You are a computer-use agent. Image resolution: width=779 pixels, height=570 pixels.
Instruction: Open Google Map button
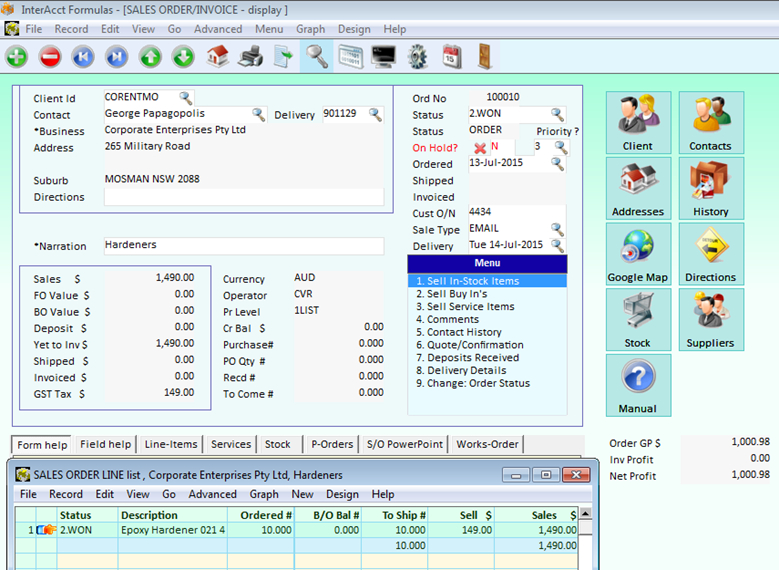(x=638, y=254)
